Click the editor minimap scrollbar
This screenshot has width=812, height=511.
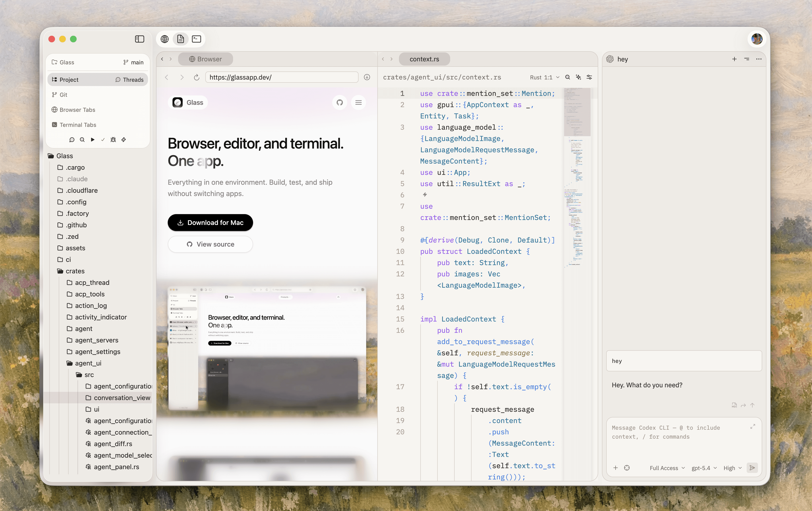point(577,112)
